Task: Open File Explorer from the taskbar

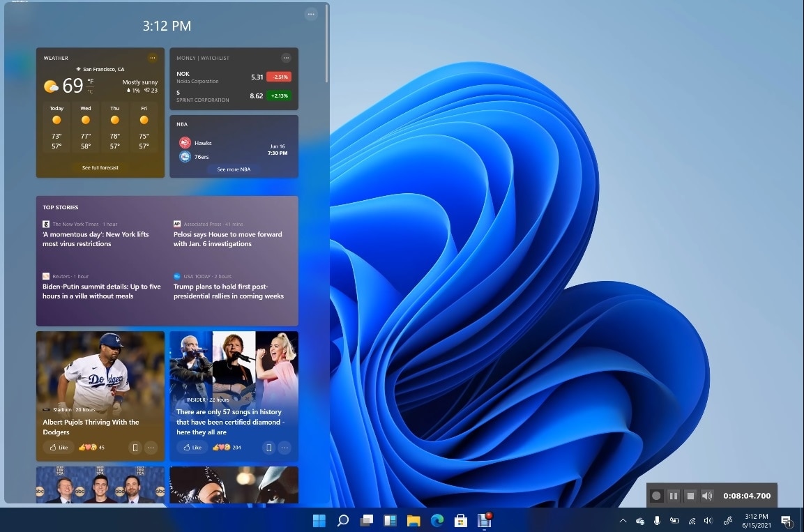Action: 414,520
